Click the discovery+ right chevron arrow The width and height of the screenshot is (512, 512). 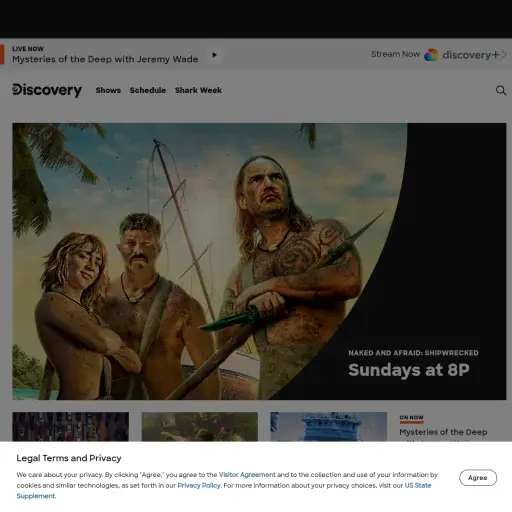tap(504, 54)
